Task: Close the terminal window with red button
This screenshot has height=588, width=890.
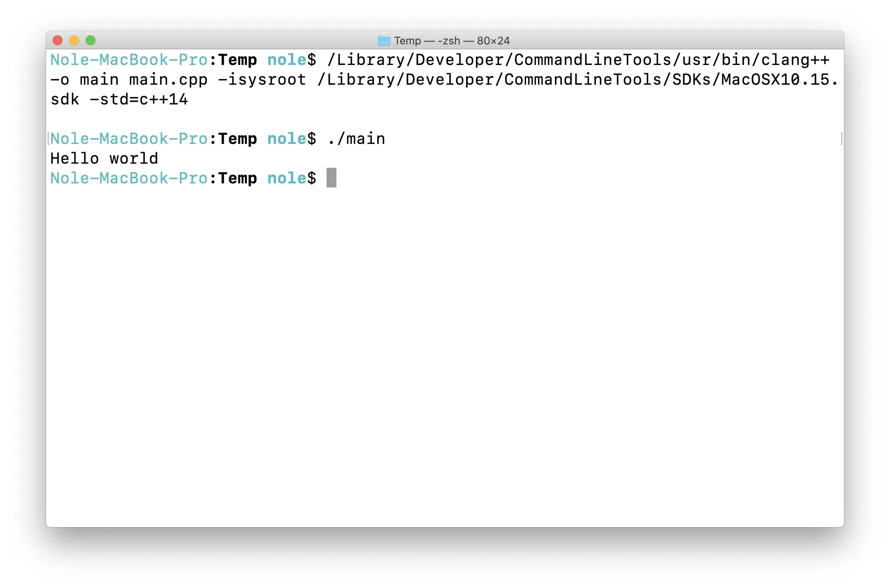Action: coord(58,40)
